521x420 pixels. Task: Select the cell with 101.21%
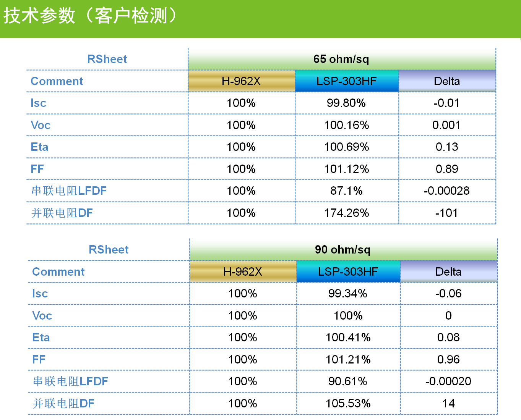(x=348, y=360)
